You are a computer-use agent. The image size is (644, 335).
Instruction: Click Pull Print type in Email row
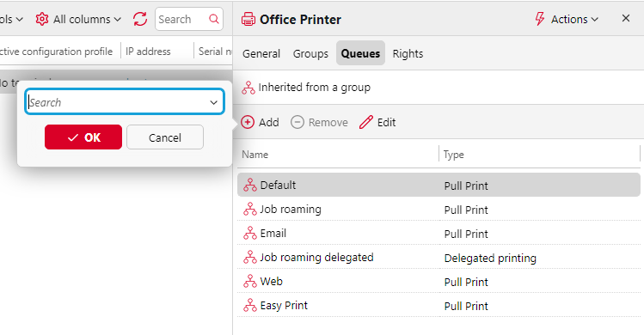click(466, 234)
